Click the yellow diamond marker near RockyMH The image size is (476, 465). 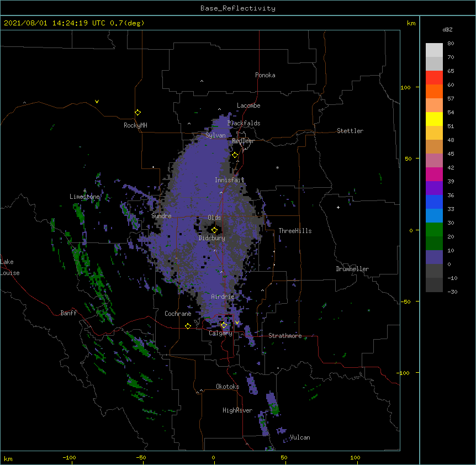[x=137, y=113]
